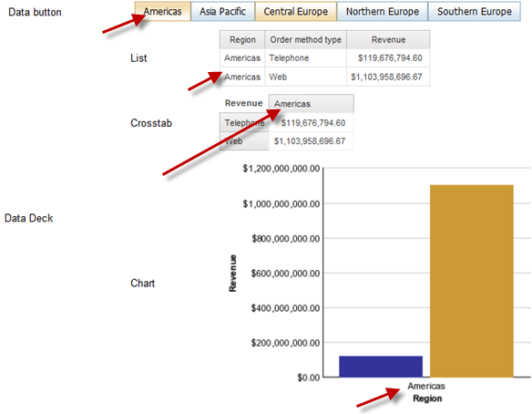532x414 pixels.
Task: Click the Crosstab label
Action: click(151, 123)
